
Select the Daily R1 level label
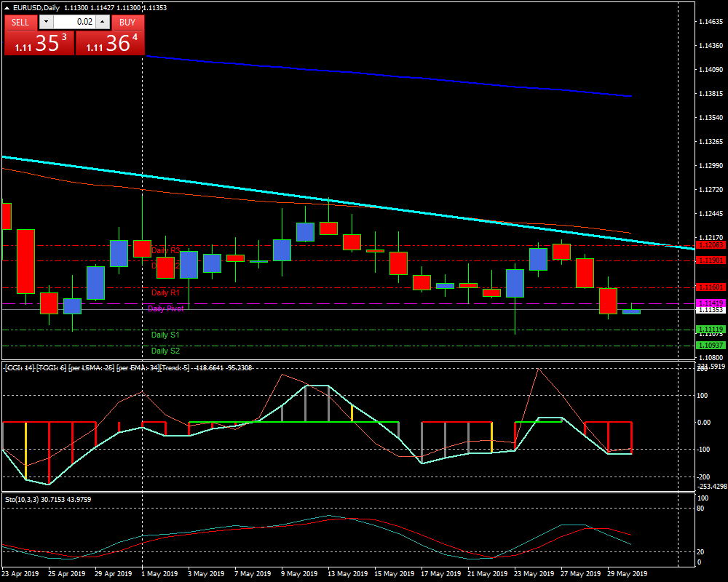[x=165, y=292]
